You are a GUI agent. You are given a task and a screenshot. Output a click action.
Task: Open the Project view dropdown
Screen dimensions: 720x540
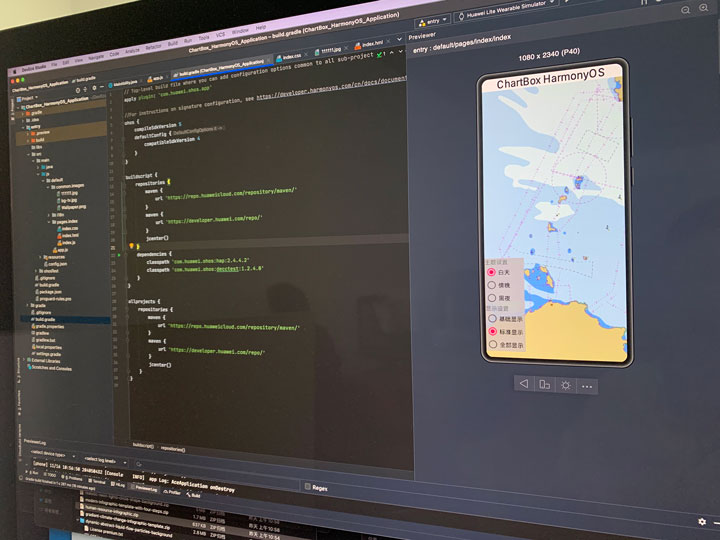(x=26, y=98)
